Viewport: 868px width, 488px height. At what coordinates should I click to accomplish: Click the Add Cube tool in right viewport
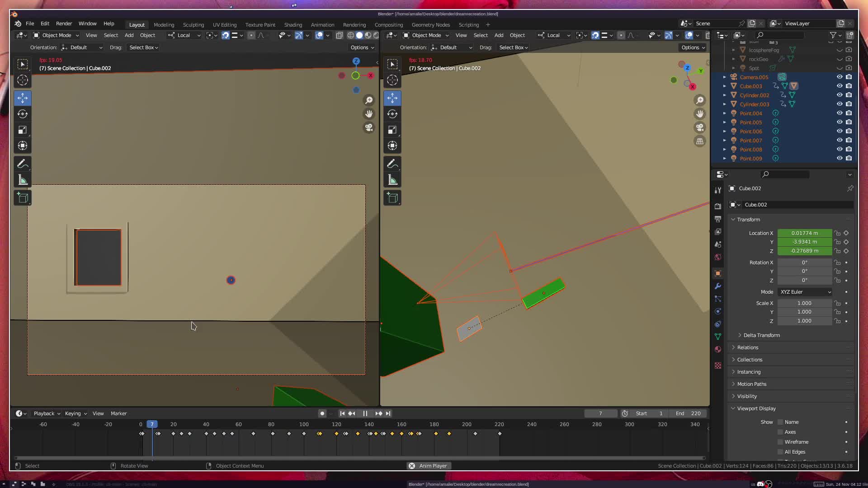click(x=392, y=197)
